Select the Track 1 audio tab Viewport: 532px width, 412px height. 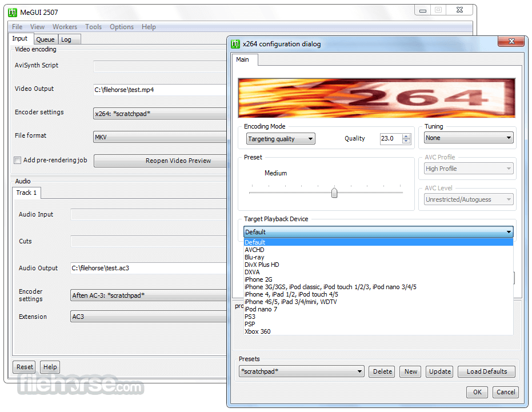pos(26,193)
